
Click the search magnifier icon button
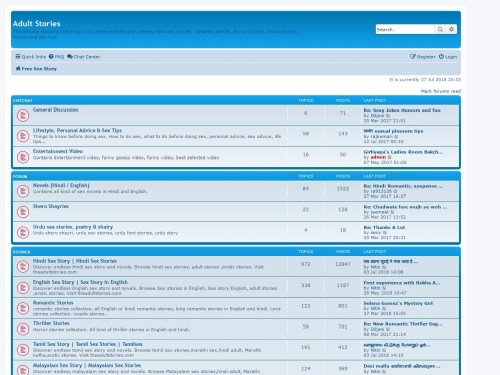(x=440, y=29)
